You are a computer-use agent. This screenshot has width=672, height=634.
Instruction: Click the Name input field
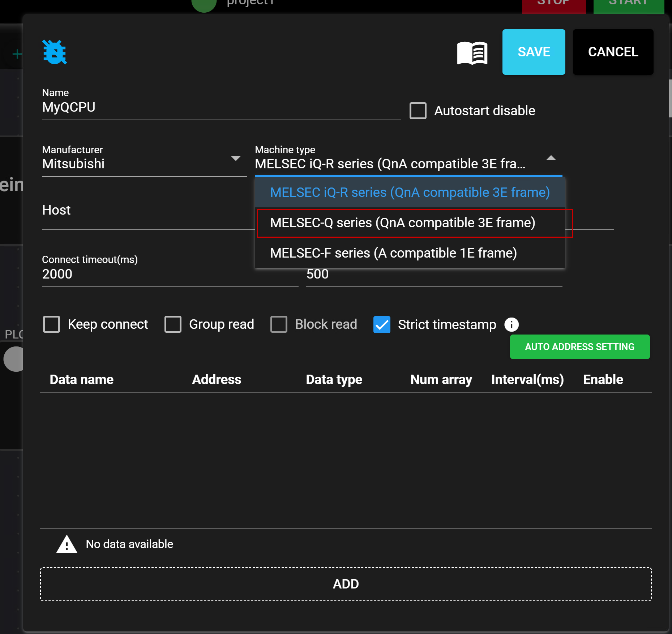[x=221, y=108]
